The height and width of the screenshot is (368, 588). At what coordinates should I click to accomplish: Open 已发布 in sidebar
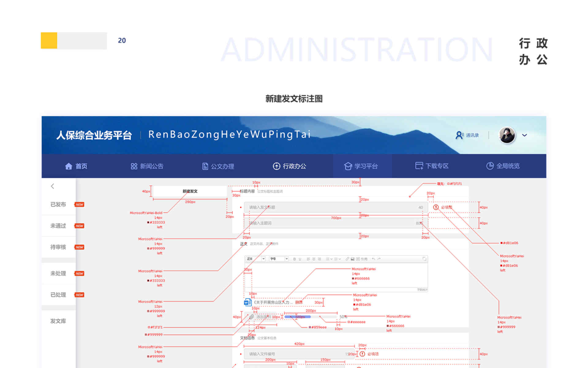[x=58, y=205]
